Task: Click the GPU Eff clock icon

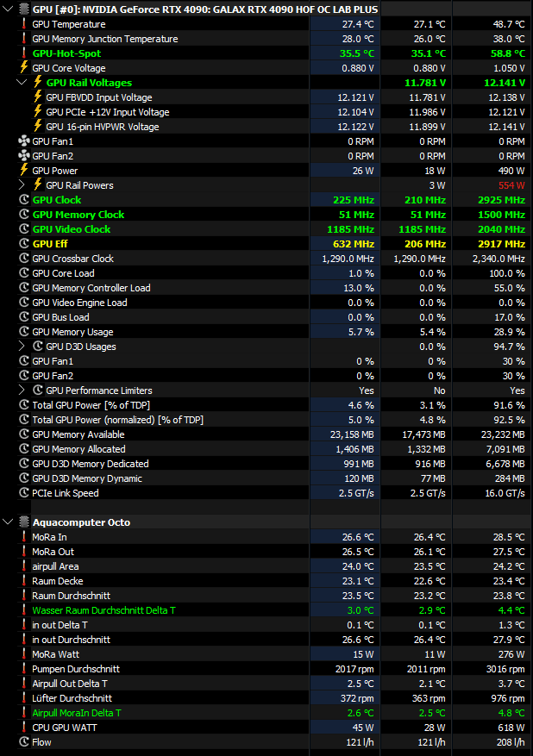Action: point(23,243)
